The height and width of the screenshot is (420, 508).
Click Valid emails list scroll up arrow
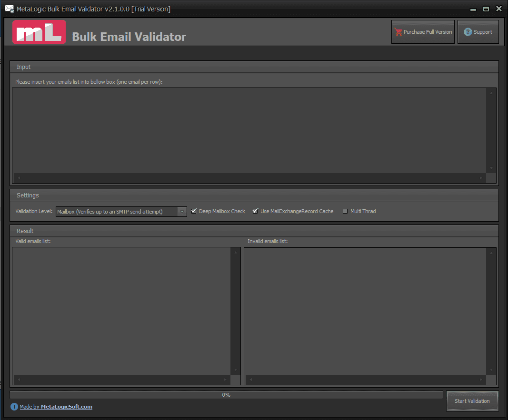(236, 253)
